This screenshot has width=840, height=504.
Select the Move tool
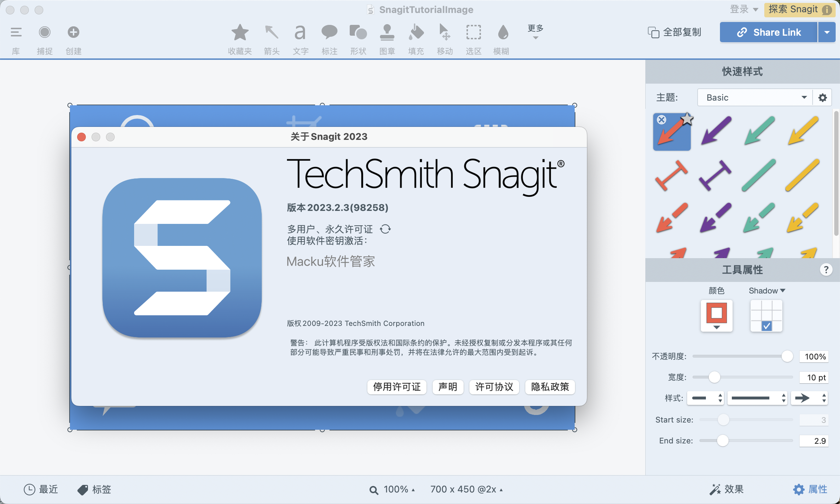click(445, 32)
